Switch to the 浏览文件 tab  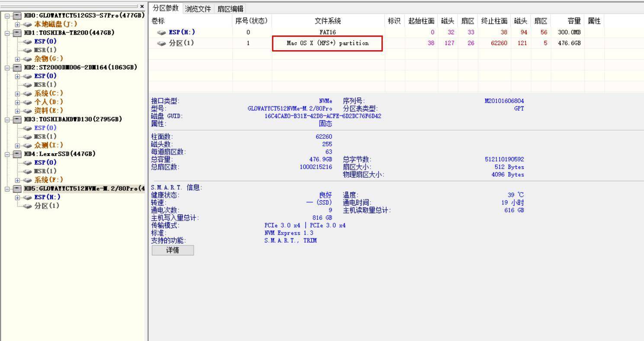click(198, 8)
